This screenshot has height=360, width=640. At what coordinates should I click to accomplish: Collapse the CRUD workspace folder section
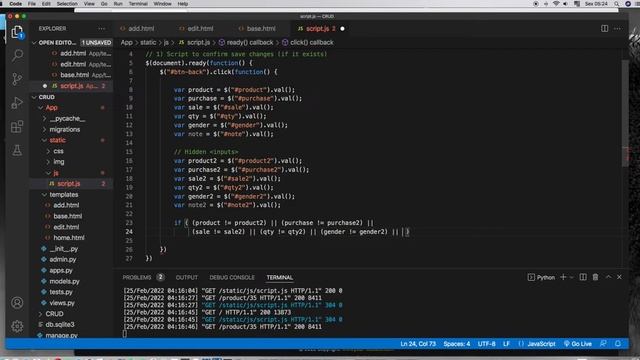tap(34, 97)
